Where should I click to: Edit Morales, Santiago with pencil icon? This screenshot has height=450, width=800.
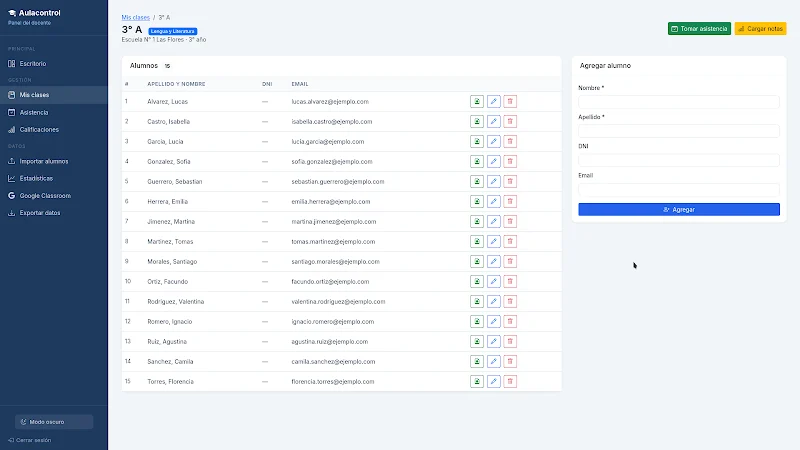(493, 261)
